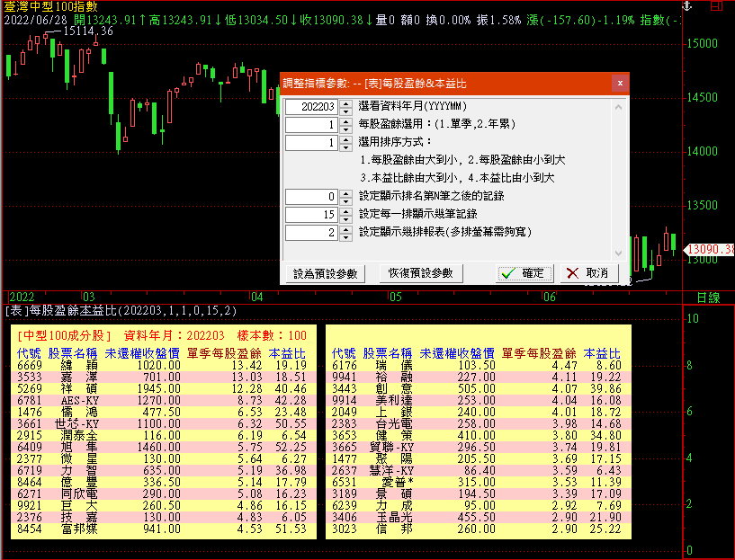Select the 3443 創意 row

[x=478, y=388]
